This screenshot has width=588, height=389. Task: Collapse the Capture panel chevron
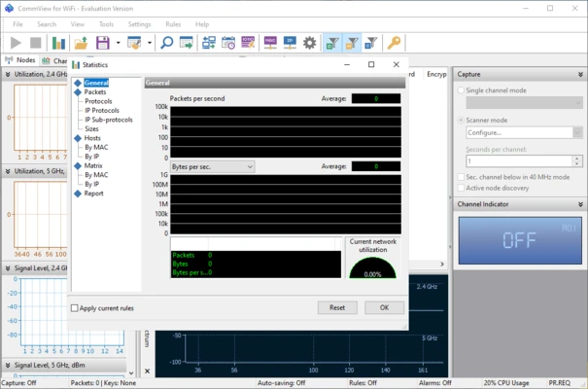point(580,74)
